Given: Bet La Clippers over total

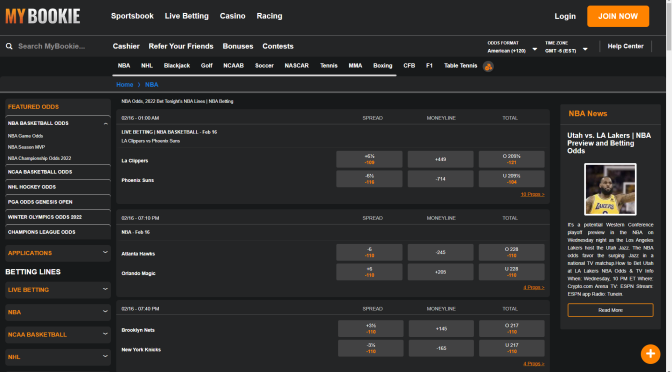Looking at the screenshot, I should click(511, 159).
